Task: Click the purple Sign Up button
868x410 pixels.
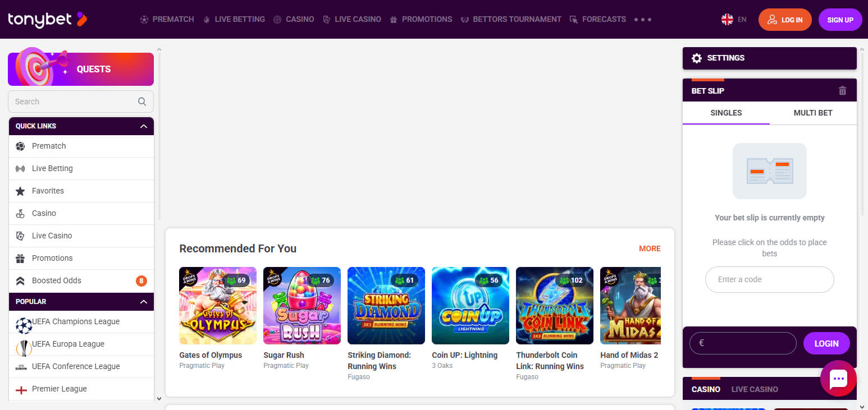Action: click(x=840, y=20)
